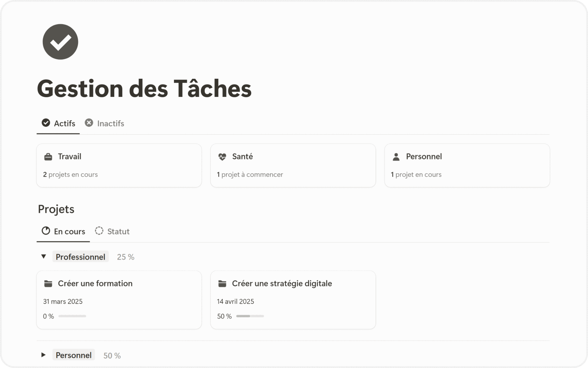
Task: Click the checkmark circle icon beside Actifs
Action: (46, 123)
